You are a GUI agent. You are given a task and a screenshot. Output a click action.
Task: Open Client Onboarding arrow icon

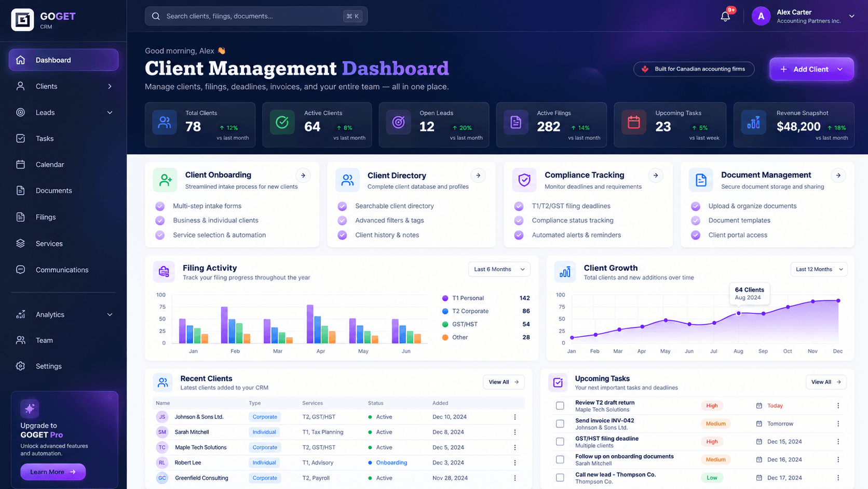coord(303,176)
